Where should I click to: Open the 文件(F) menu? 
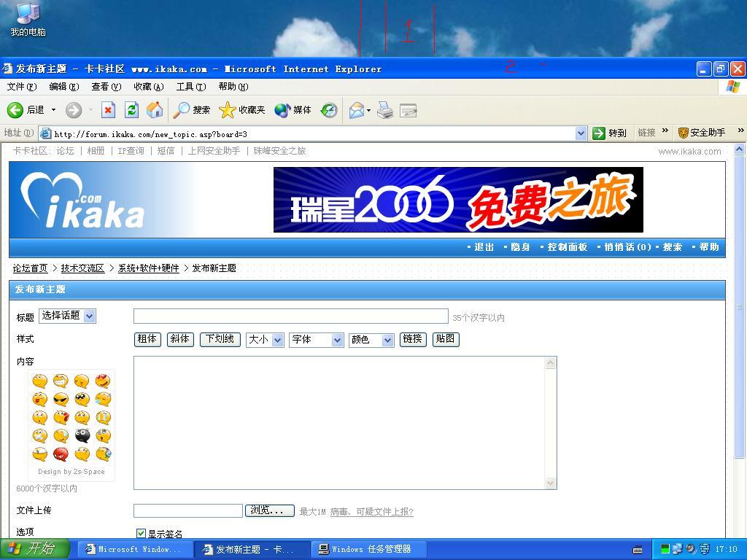[22, 87]
